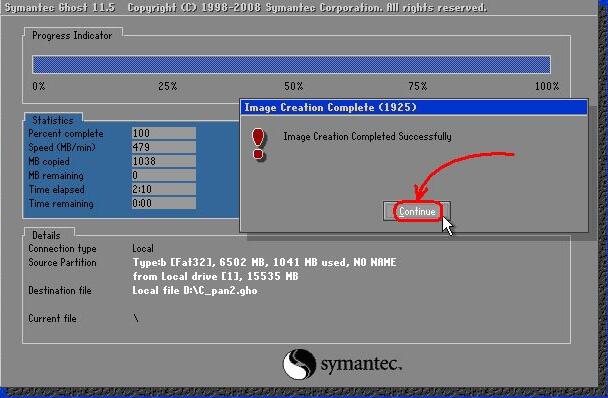Click the Details panel heading
The height and width of the screenshot is (398, 608).
(46, 235)
